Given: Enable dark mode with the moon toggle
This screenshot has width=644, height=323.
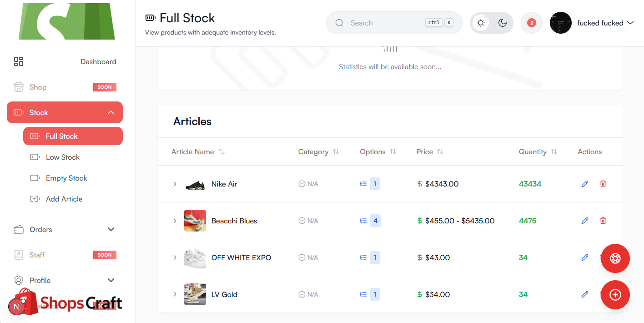Looking at the screenshot, I should pyautogui.click(x=503, y=22).
